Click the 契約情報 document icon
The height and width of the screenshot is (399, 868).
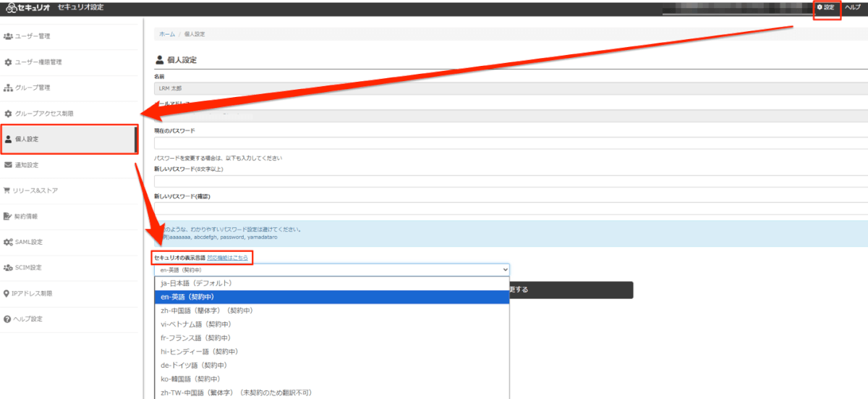coord(8,216)
